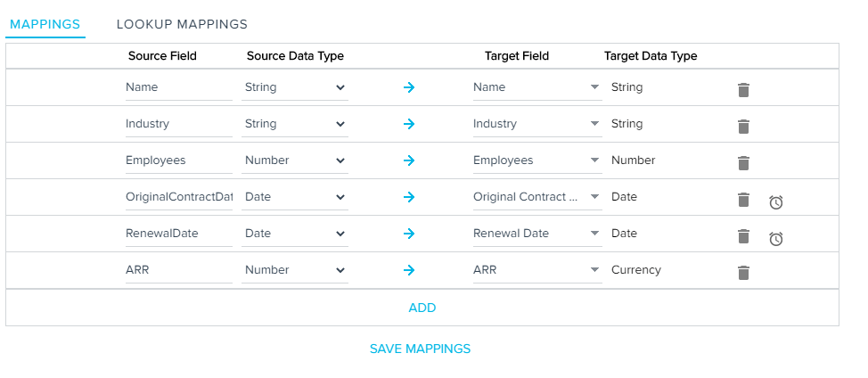The image size is (868, 378).
Task: Switch to the Lookup Mappings tab
Action: (x=182, y=24)
